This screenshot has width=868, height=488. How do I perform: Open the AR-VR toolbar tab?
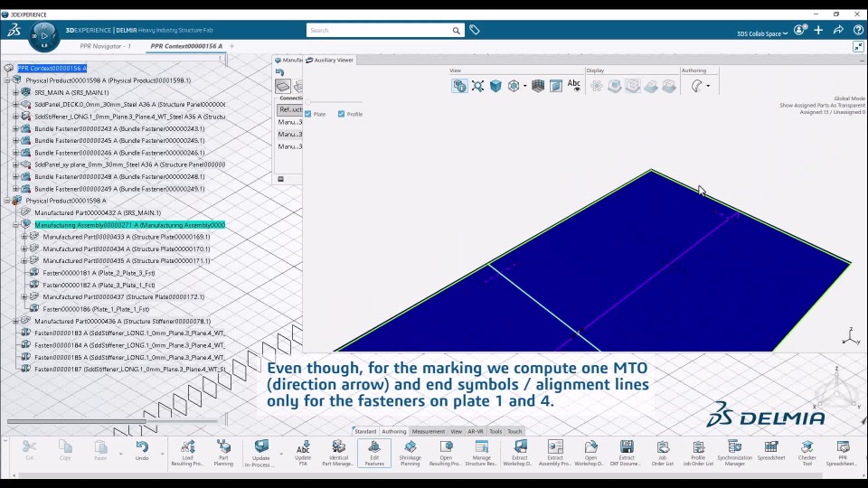click(x=476, y=431)
